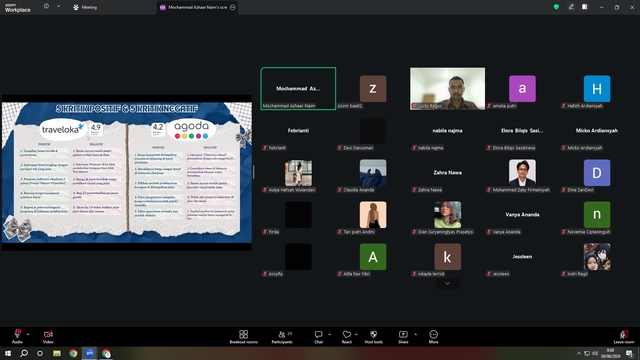Viewport: 640px width, 360px height.
Task: Click the Jessleen participant name
Action: click(522, 257)
